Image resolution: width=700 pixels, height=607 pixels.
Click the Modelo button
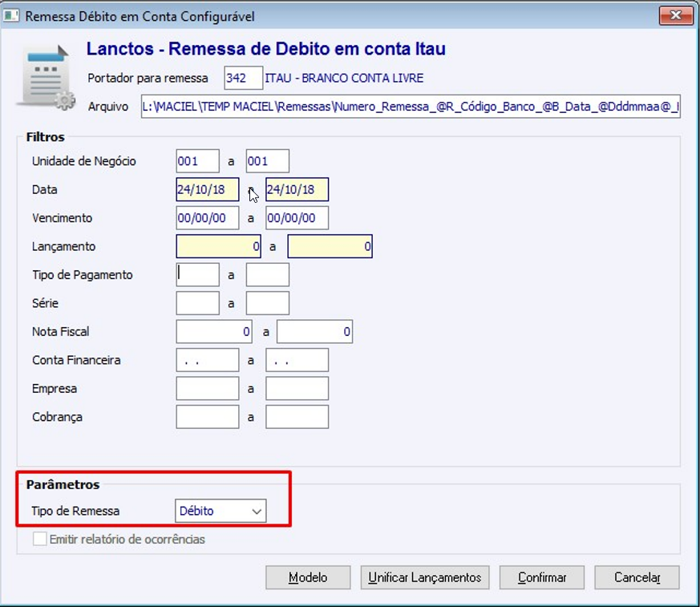pyautogui.click(x=308, y=577)
